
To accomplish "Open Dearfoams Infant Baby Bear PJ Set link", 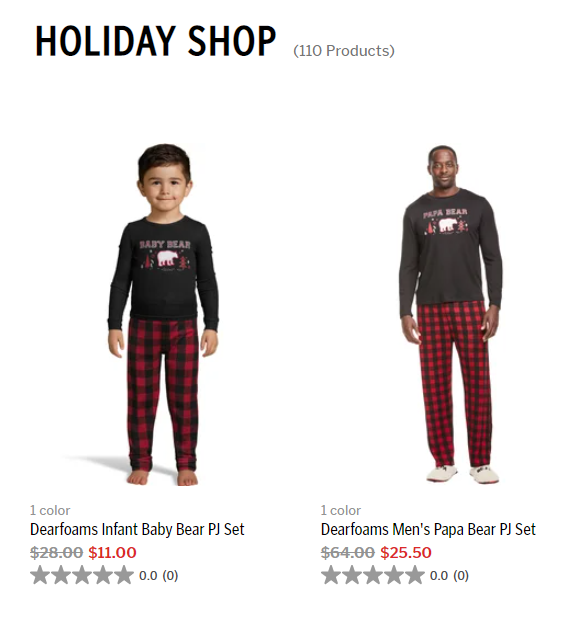I will pos(137,529).
